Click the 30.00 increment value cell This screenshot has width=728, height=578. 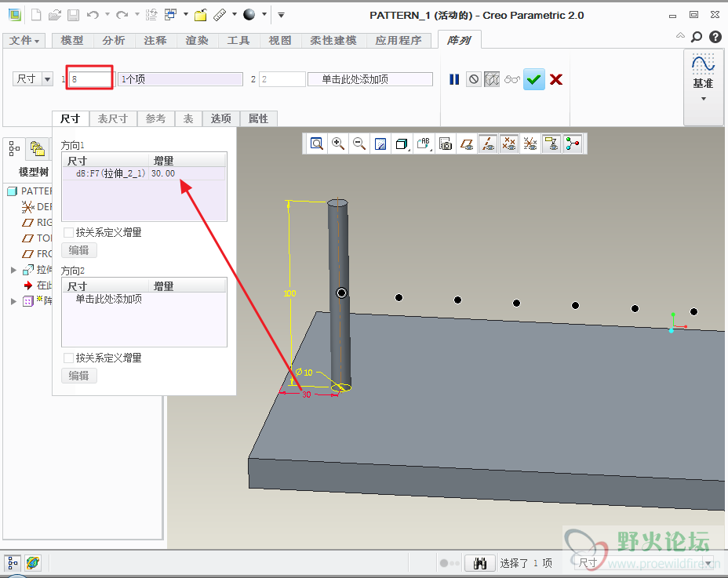tap(163, 173)
